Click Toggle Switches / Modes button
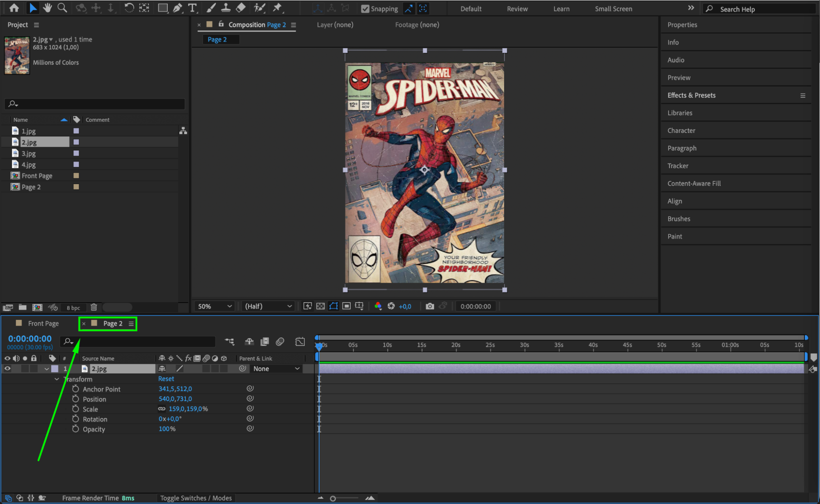The width and height of the screenshot is (820, 504). tap(196, 498)
